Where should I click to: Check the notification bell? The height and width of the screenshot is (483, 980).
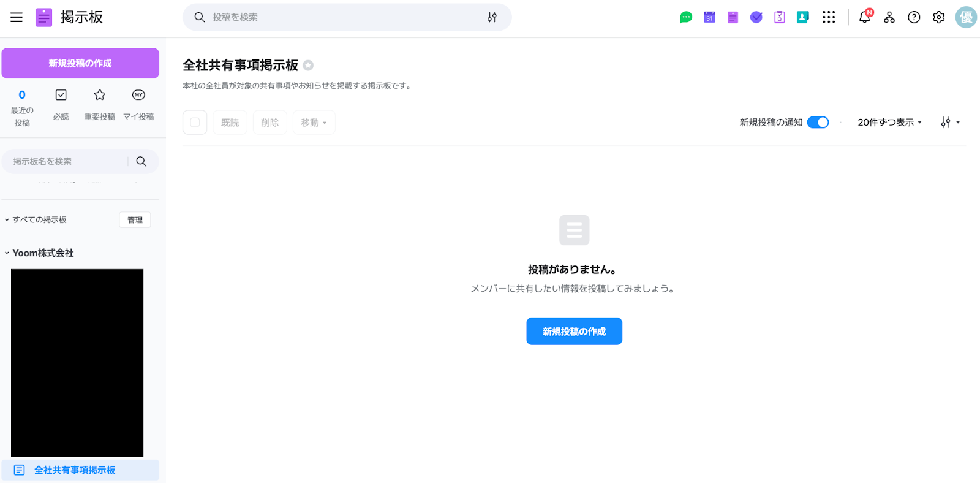pyautogui.click(x=864, y=17)
